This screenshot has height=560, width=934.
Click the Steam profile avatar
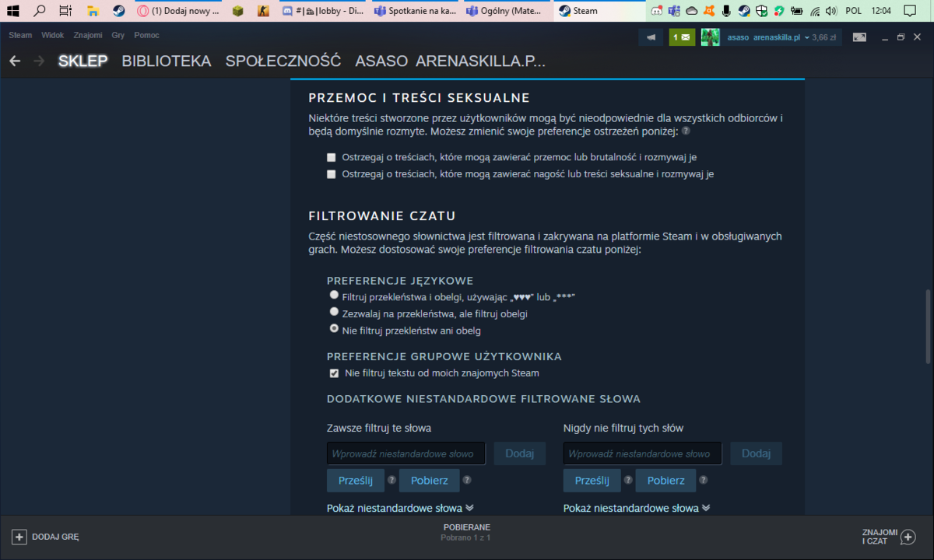coord(710,37)
